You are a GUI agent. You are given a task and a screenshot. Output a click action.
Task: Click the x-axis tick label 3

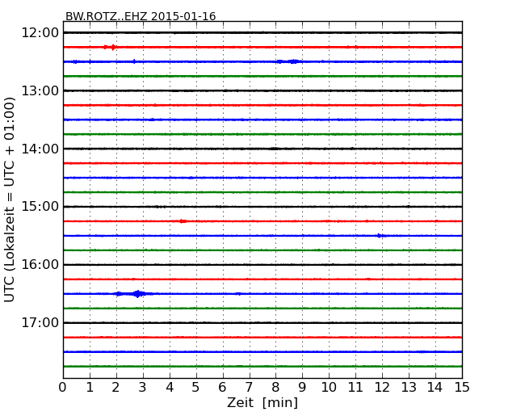click(x=143, y=388)
